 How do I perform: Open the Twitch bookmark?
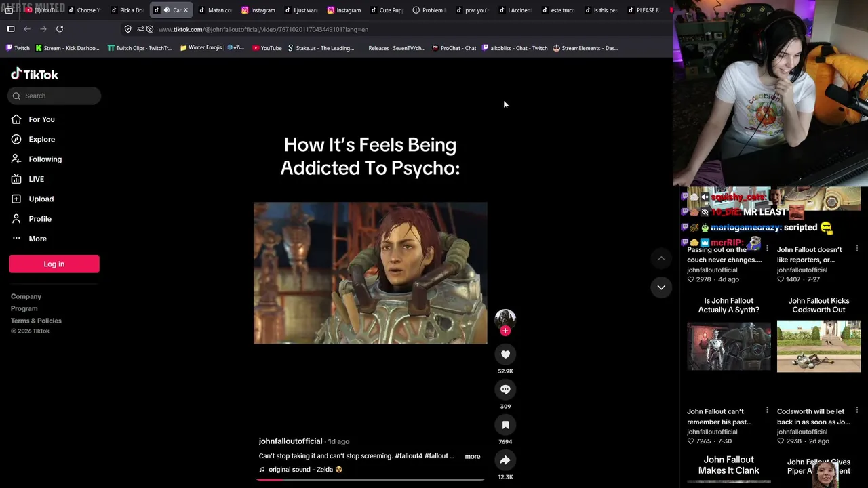[18, 48]
